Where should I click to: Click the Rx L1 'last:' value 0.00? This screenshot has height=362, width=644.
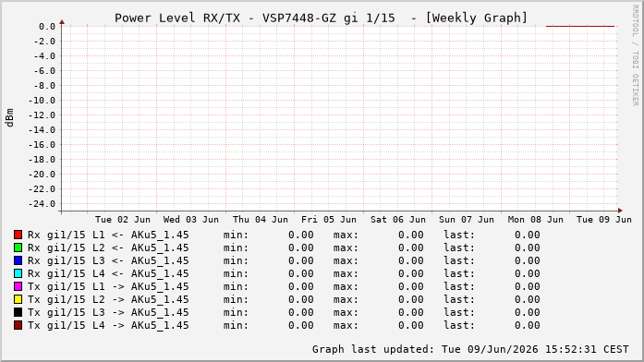pos(528,235)
